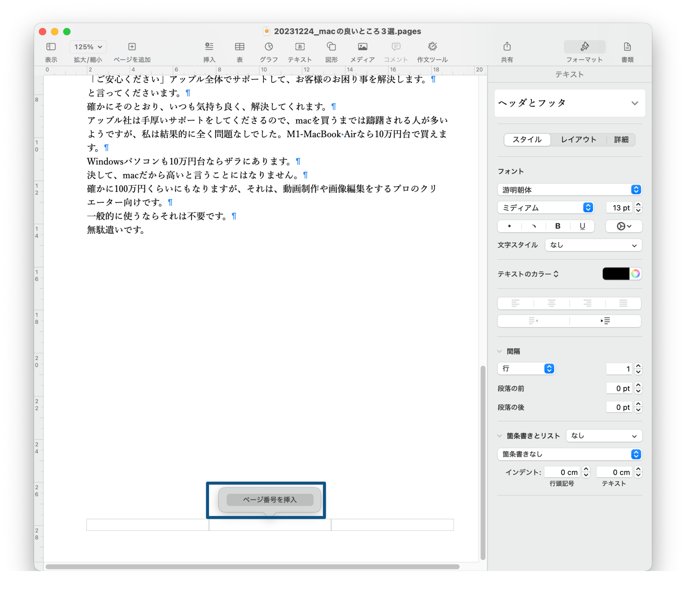The width and height of the screenshot is (686, 616).
Task: Open the 表示 view options icon
Action: [x=51, y=47]
